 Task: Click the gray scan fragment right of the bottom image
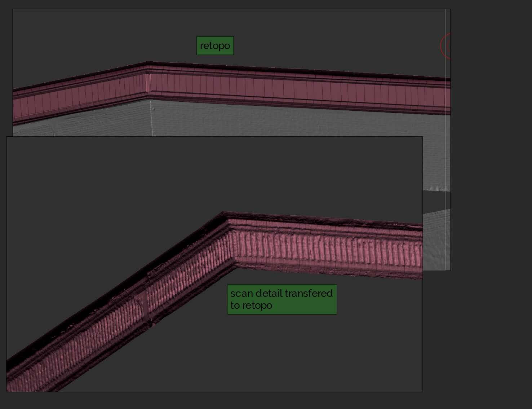436,238
